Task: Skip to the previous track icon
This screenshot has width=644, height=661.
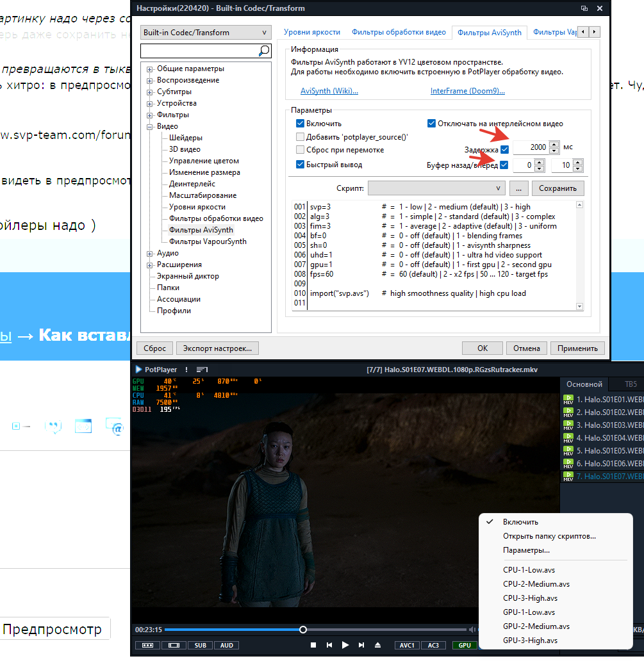Action: click(329, 646)
